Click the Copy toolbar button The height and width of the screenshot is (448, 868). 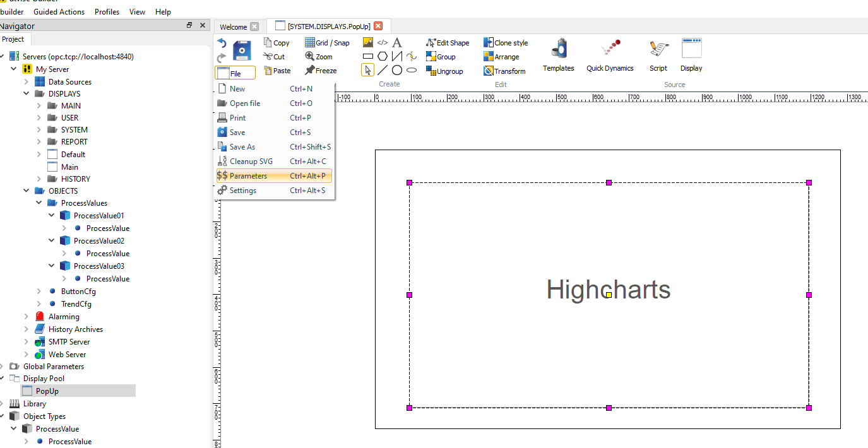coord(276,43)
